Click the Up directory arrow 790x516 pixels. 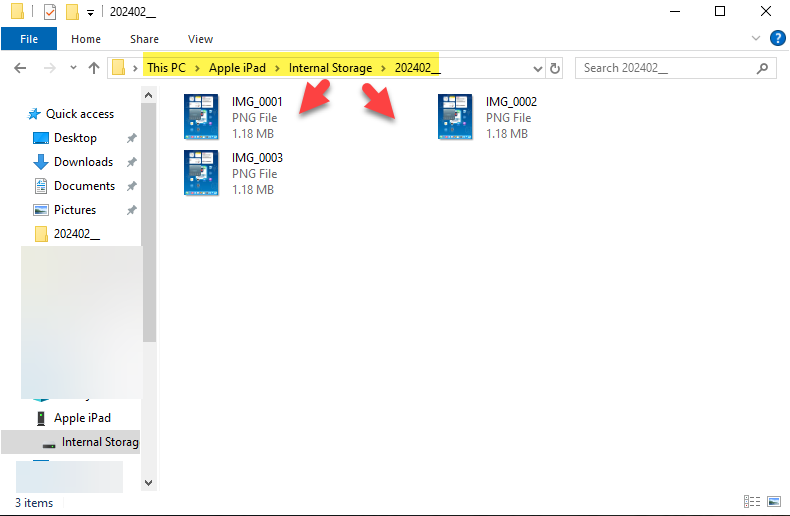tap(94, 68)
